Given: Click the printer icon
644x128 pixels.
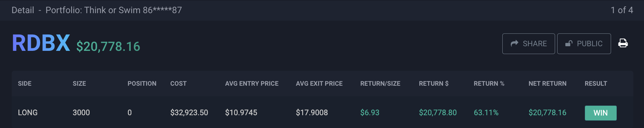Looking at the screenshot, I should [x=623, y=43].
